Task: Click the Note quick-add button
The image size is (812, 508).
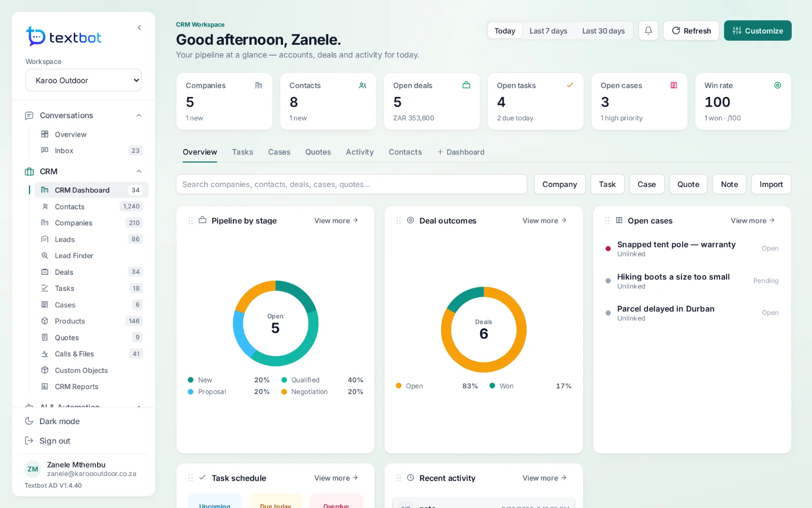Action: click(x=729, y=184)
